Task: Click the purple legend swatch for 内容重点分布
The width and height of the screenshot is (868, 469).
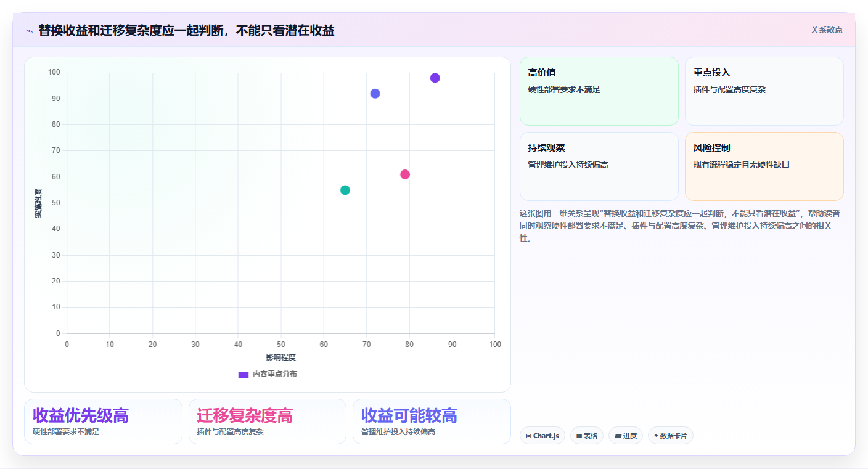Action: tap(244, 374)
